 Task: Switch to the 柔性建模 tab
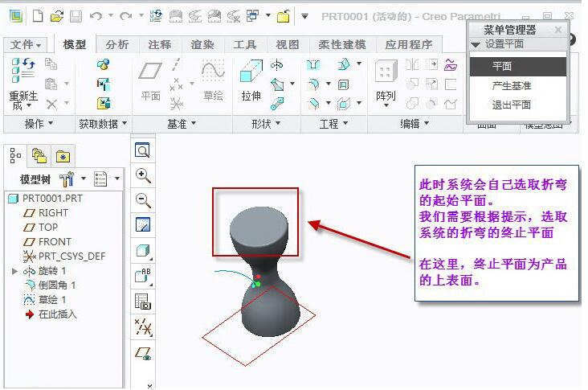pyautogui.click(x=342, y=45)
